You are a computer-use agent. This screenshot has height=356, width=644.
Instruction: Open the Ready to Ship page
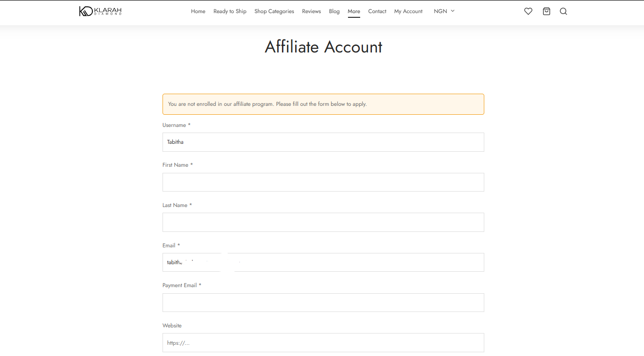coord(229,11)
